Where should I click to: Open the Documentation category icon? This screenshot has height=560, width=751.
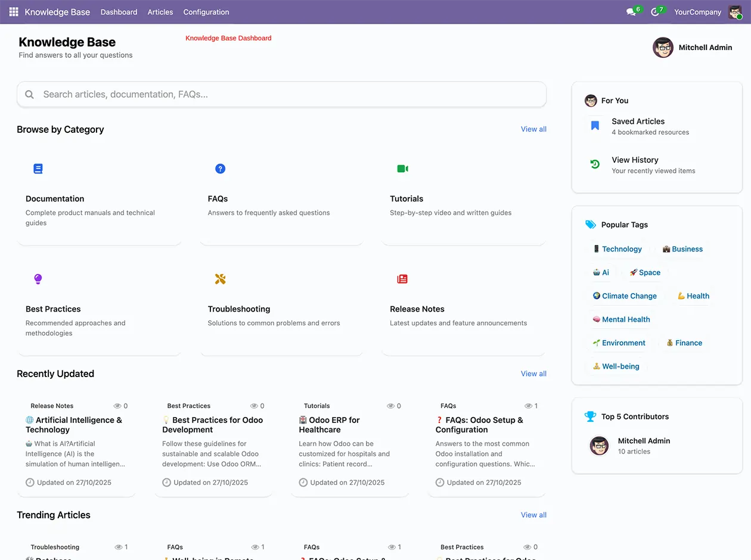click(x=38, y=169)
